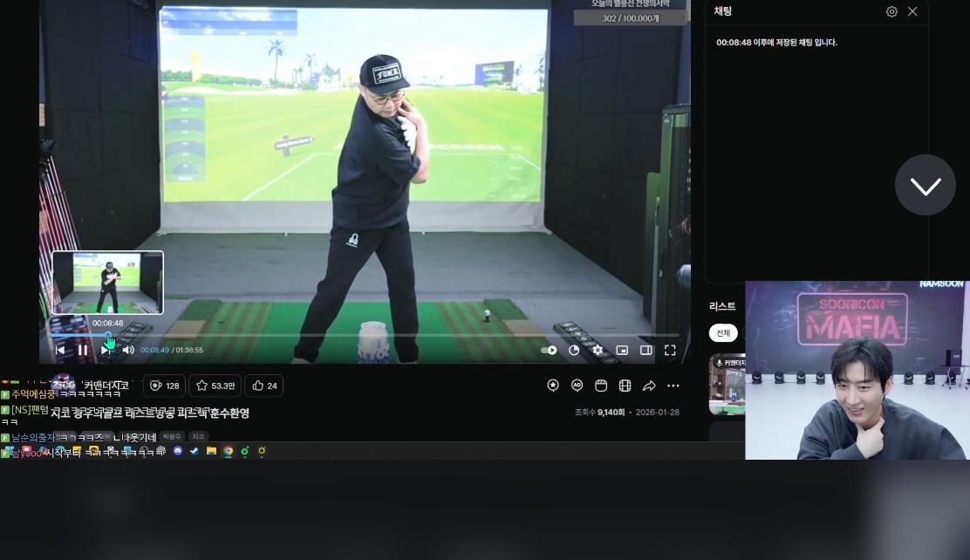Toggle the autoplay switch
Image resolution: width=970 pixels, height=560 pixels.
pyautogui.click(x=550, y=350)
